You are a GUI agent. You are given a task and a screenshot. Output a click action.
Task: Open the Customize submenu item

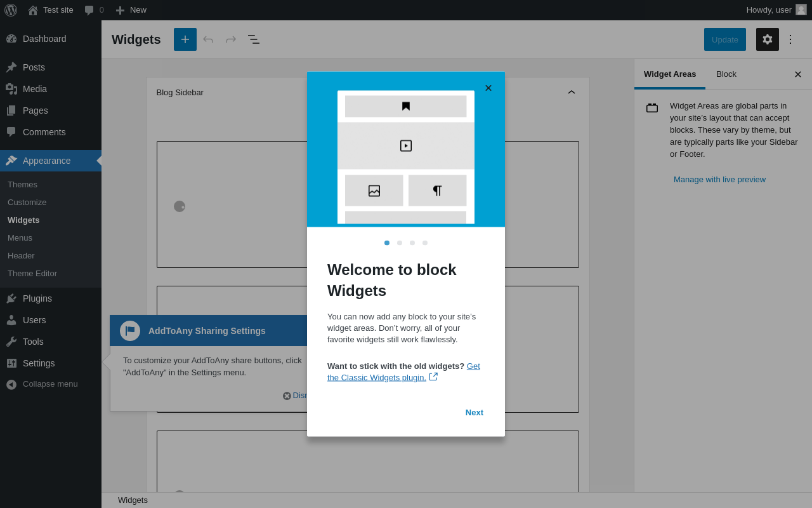point(27,203)
